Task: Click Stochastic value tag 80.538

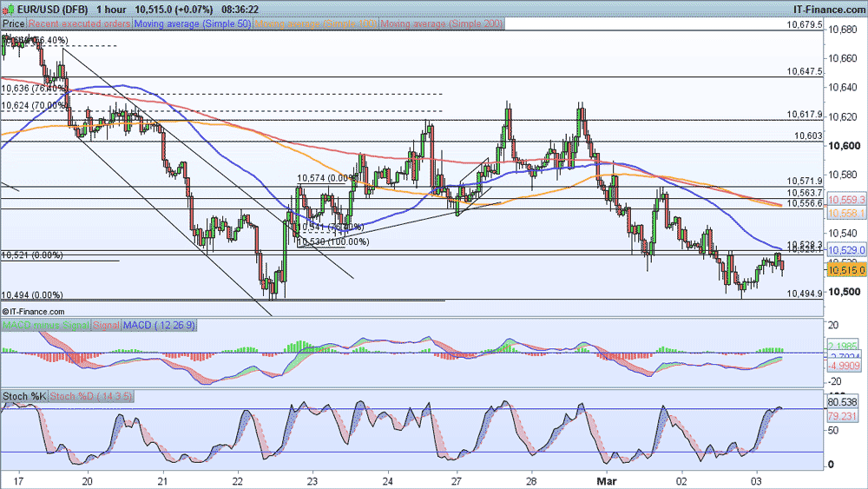Action: (843, 402)
